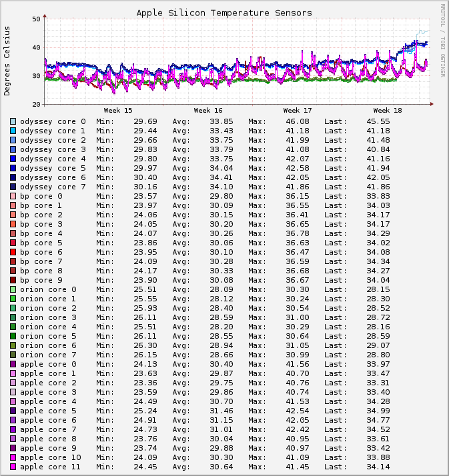Click the apple core 10 magenta swatch
Viewport: 449px width, 476px height.
[x=13, y=457]
